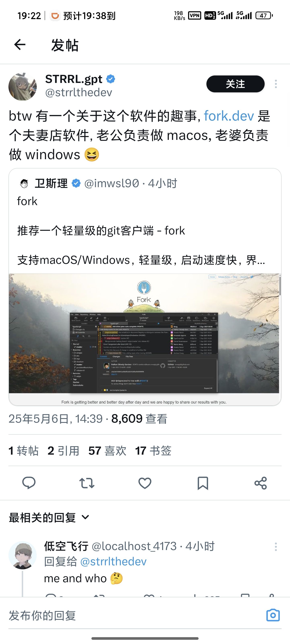The image size is (290, 644).
Task: Tap the repost arrows icon
Action: (x=87, y=483)
